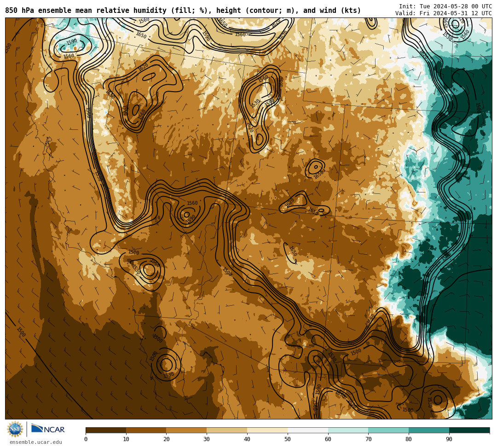Click the 10–20% brown colorbar segment

click(x=146, y=430)
